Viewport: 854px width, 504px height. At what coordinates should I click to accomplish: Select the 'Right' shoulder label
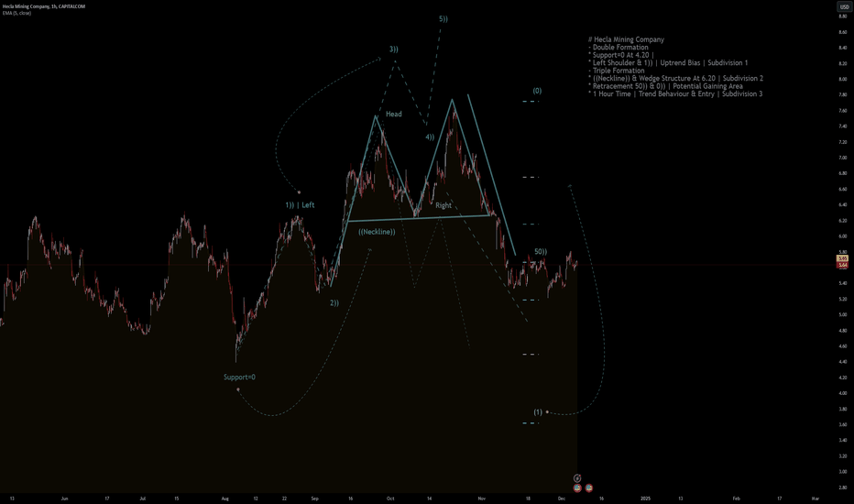coord(443,205)
